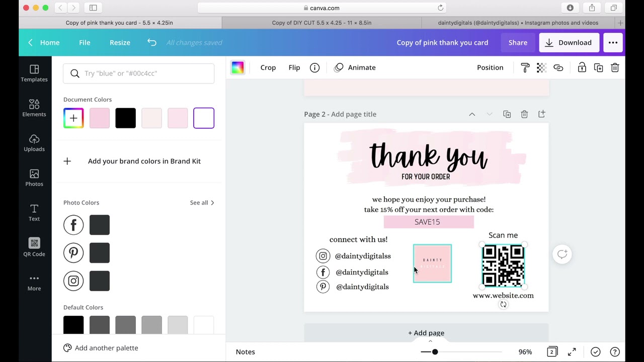
Task: Expand the pages panel caret below Add page
Action: [430, 341]
